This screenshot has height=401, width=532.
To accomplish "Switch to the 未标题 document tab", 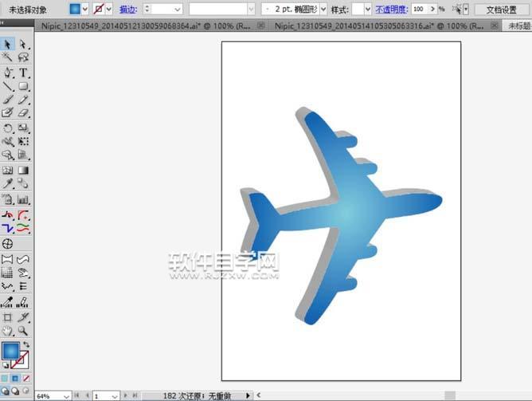I will [518, 26].
